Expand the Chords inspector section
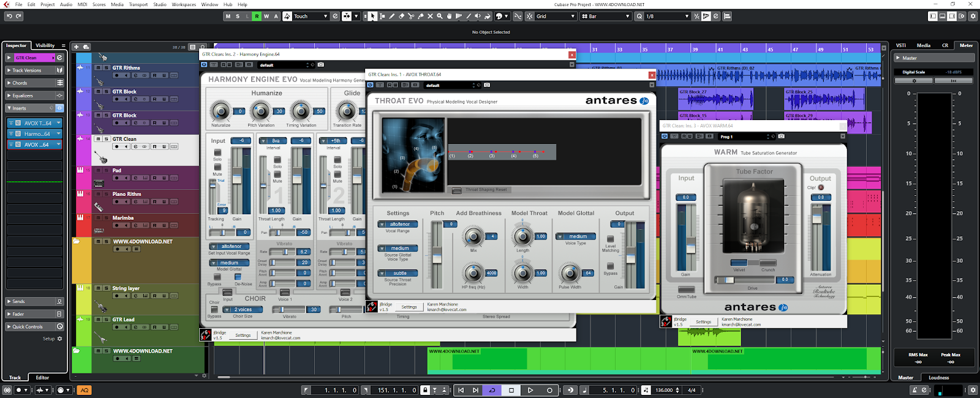The image size is (980, 398). 34,83
